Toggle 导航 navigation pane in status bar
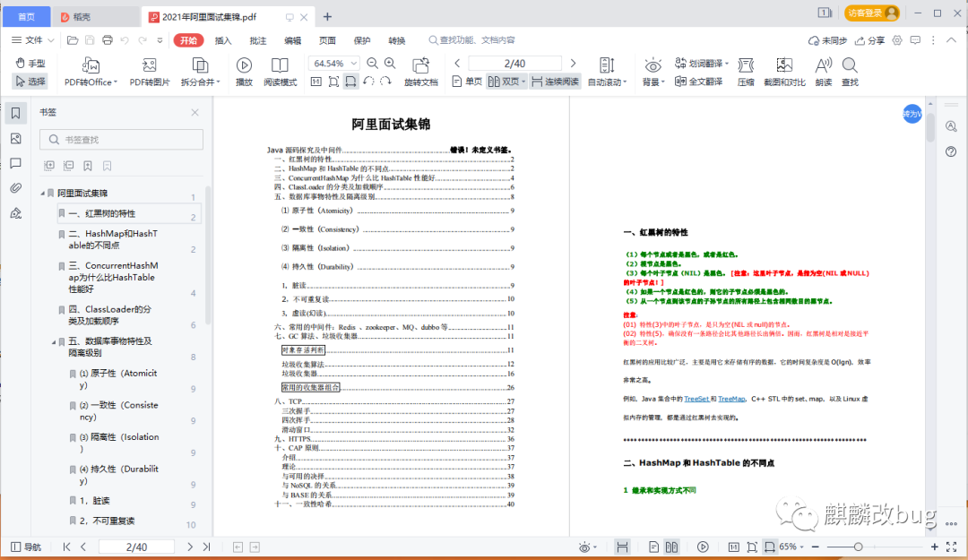The image size is (968, 560). click(26, 547)
